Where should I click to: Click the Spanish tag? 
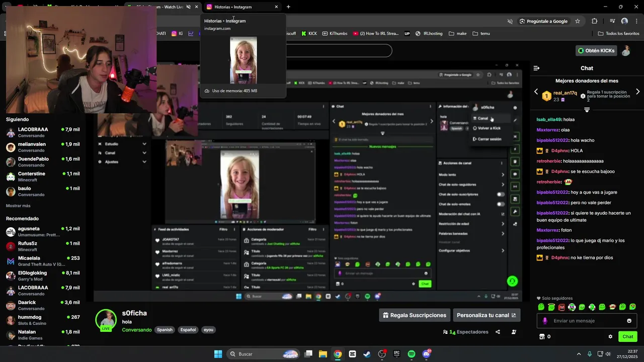[165, 330]
